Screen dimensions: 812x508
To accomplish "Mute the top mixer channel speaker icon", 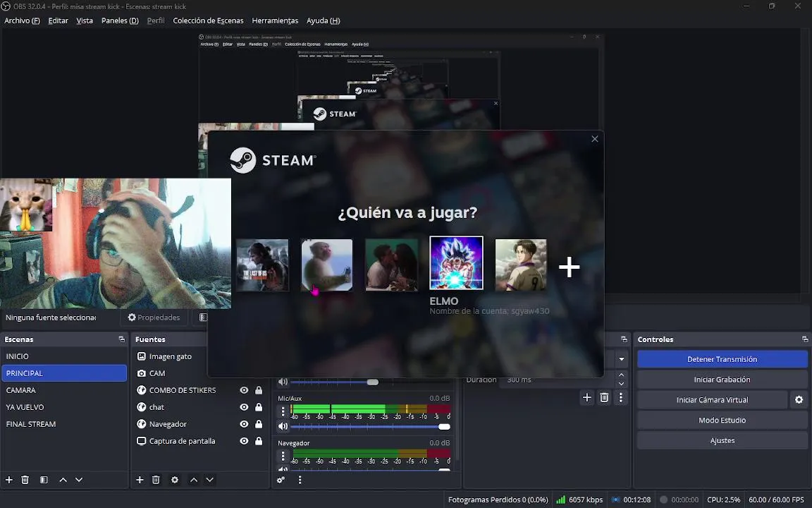I will (x=283, y=382).
